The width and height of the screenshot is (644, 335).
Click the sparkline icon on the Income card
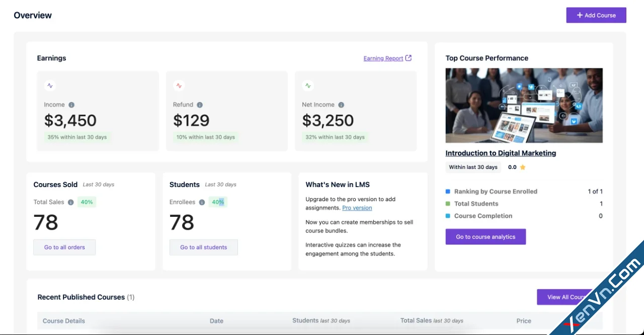tap(49, 85)
